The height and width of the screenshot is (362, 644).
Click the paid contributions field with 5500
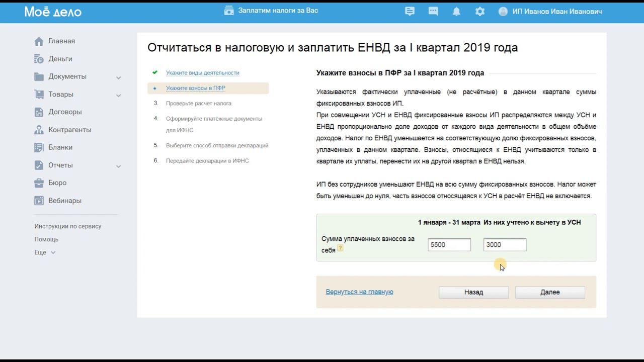[x=449, y=245]
